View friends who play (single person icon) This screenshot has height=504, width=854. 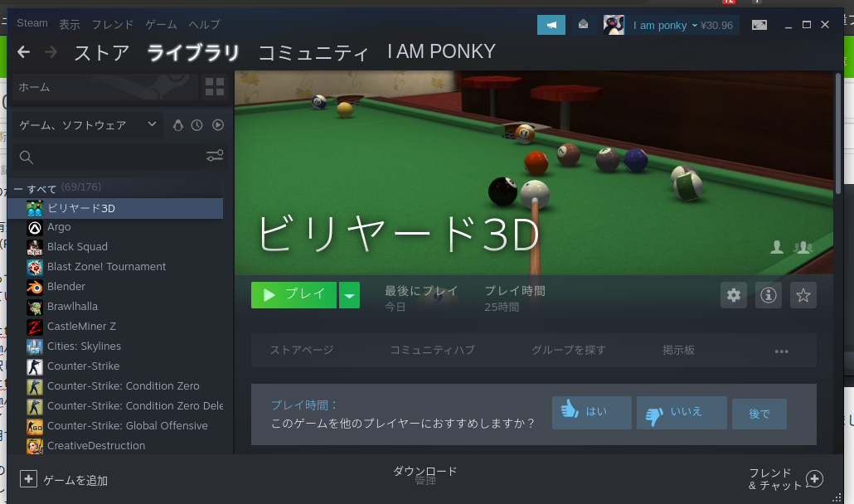[777, 247]
